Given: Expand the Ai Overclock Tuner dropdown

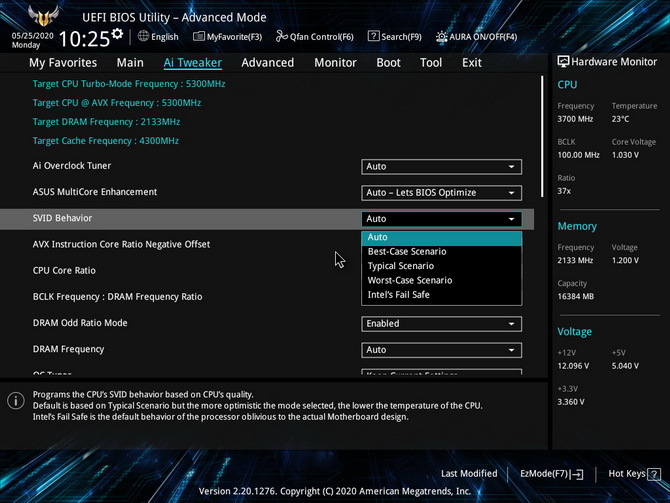Looking at the screenshot, I should [441, 167].
